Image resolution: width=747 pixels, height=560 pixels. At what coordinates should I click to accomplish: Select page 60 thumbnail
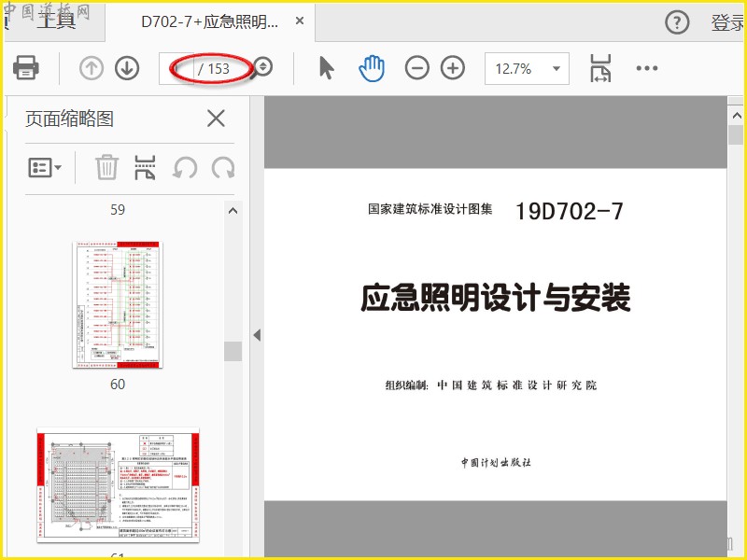[x=118, y=305]
